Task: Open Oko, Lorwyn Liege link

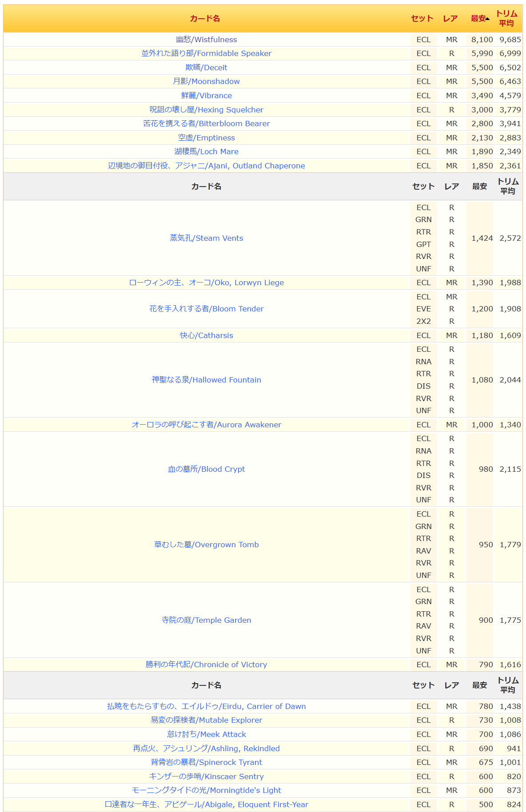Action: (x=206, y=283)
